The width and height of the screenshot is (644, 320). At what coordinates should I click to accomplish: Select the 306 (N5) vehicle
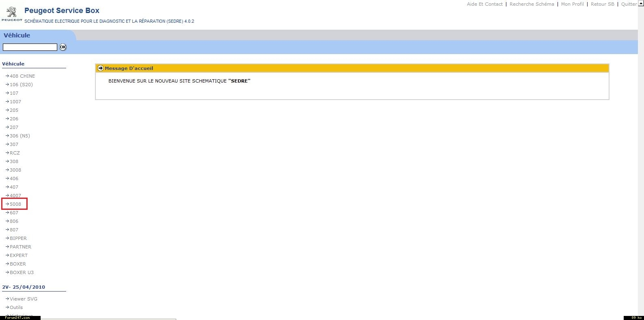click(x=19, y=136)
